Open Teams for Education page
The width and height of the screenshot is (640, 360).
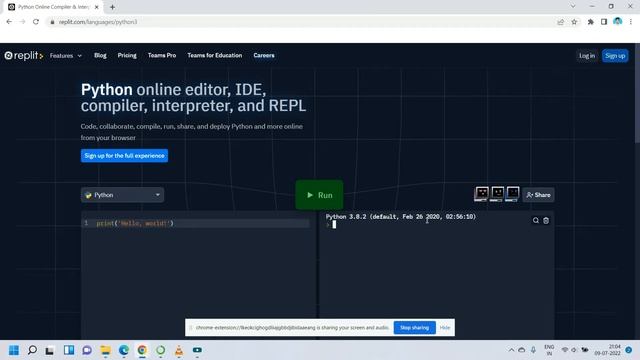[215, 56]
